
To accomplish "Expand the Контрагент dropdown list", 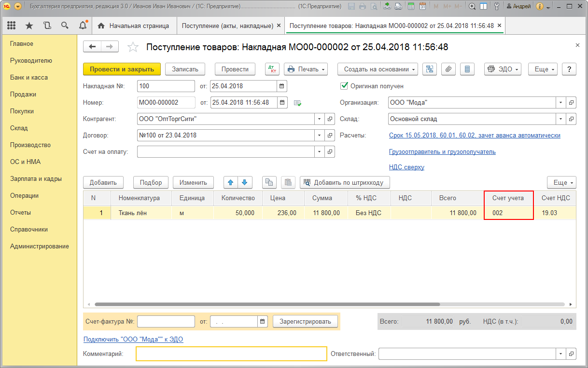I will click(320, 119).
